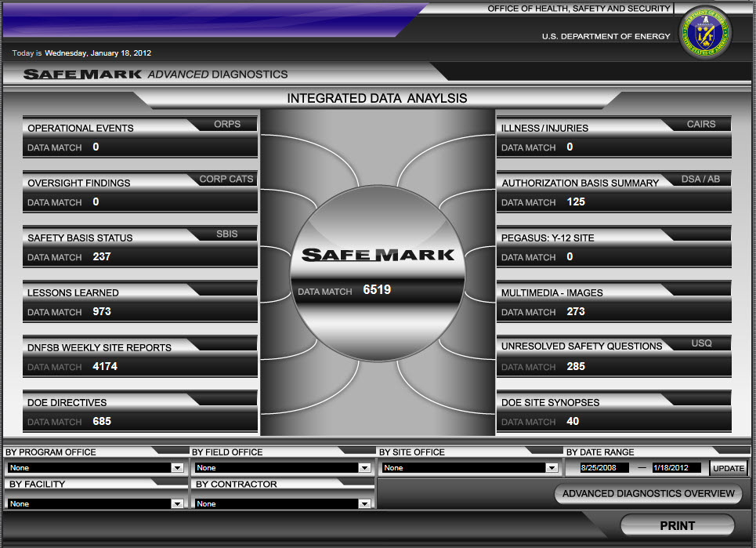Open the Oversight Findings panel
Image resolution: width=756 pixels, height=548 pixels.
click(x=139, y=191)
